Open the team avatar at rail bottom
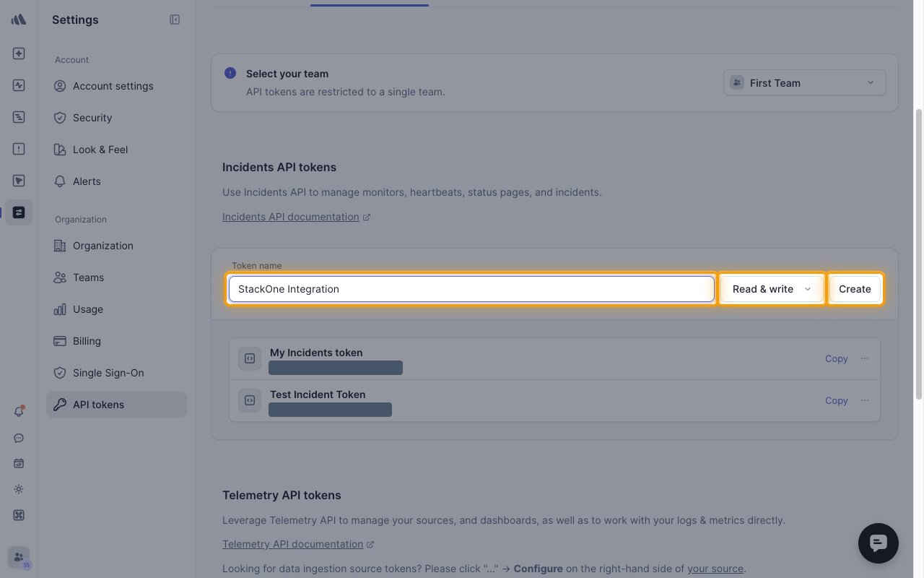Image resolution: width=924 pixels, height=578 pixels. (x=19, y=558)
